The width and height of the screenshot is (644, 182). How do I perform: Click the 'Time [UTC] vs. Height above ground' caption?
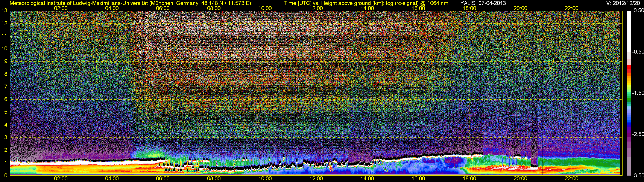[x=366, y=3]
